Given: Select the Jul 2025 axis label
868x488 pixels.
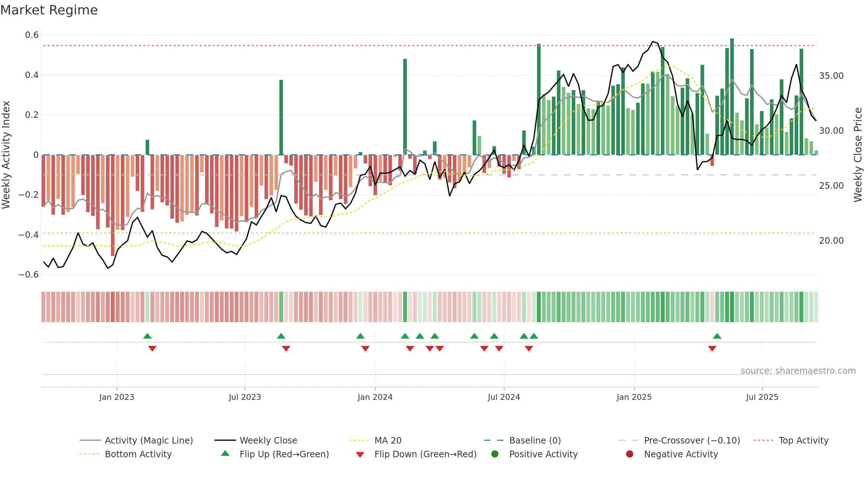Looking at the screenshot, I should (x=762, y=397).
